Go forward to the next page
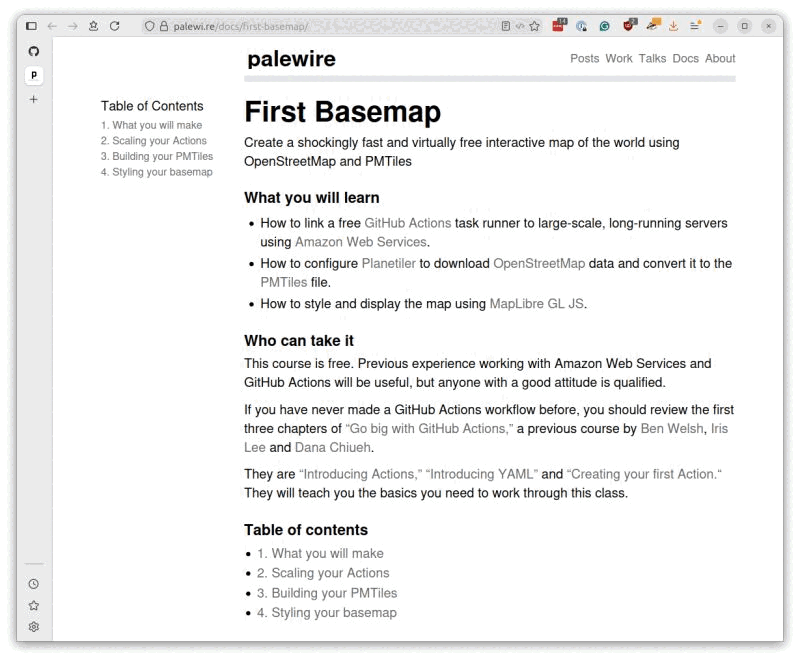This screenshot has height=660, width=800. (x=73, y=26)
